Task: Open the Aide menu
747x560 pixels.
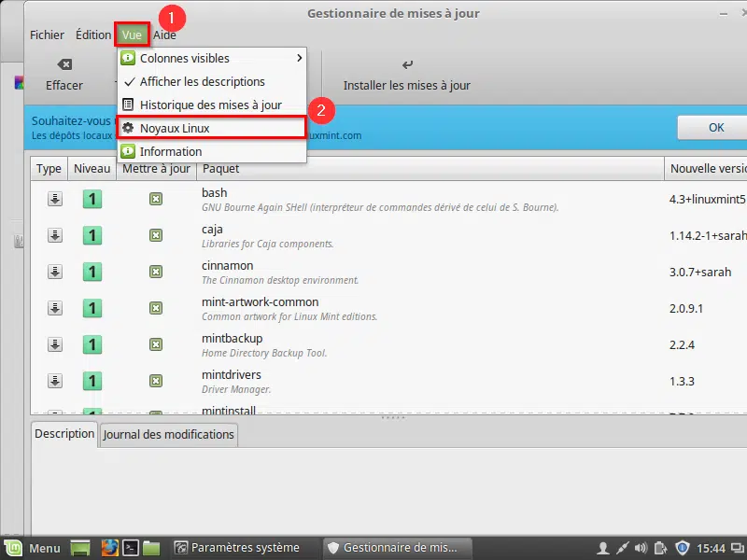Action: [x=164, y=35]
